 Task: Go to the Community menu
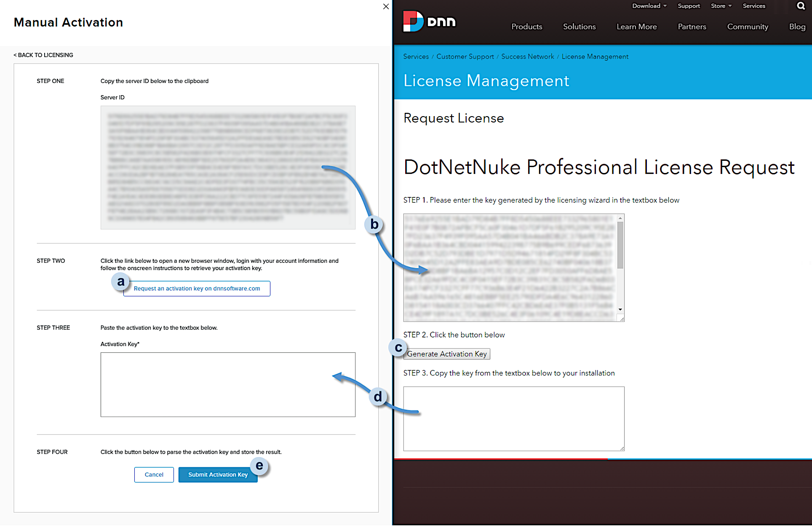tap(747, 27)
